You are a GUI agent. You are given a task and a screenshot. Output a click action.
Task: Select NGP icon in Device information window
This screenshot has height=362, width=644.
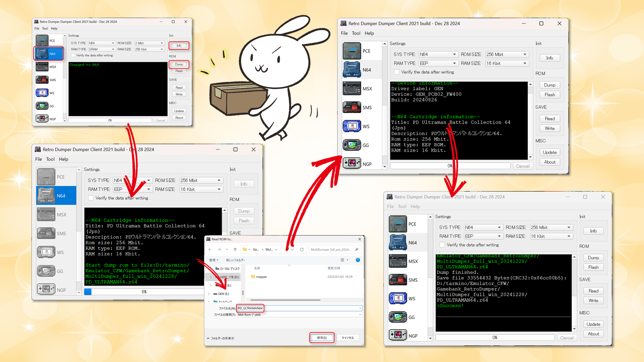point(352,164)
